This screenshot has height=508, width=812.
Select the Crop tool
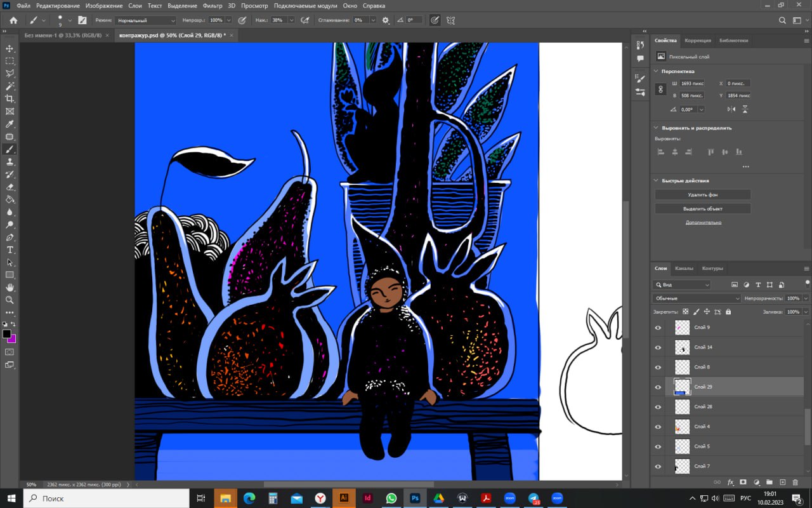[x=10, y=98]
